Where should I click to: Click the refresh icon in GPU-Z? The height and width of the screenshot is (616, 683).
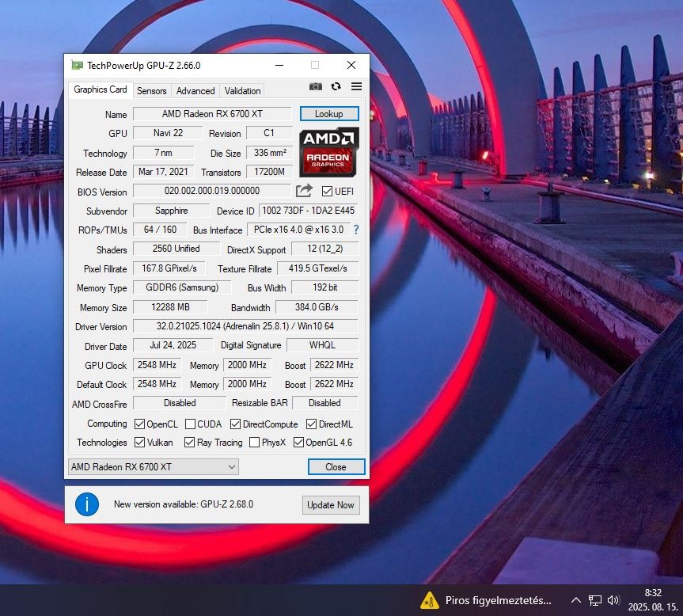click(336, 86)
